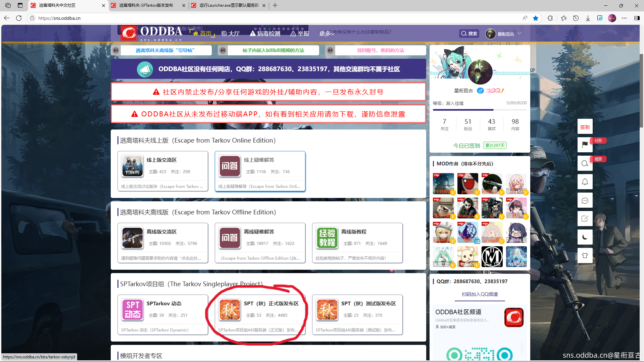
Task: Click the page vertical scrollbar
Action: pos(641,91)
